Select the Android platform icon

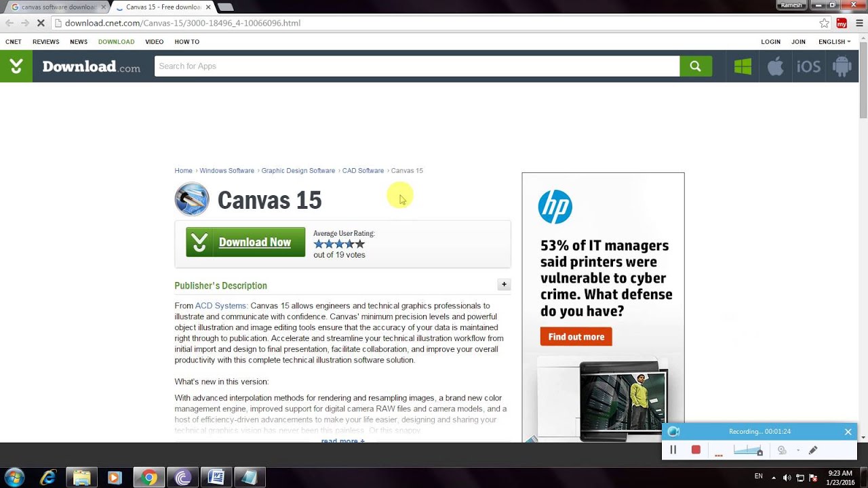click(842, 66)
